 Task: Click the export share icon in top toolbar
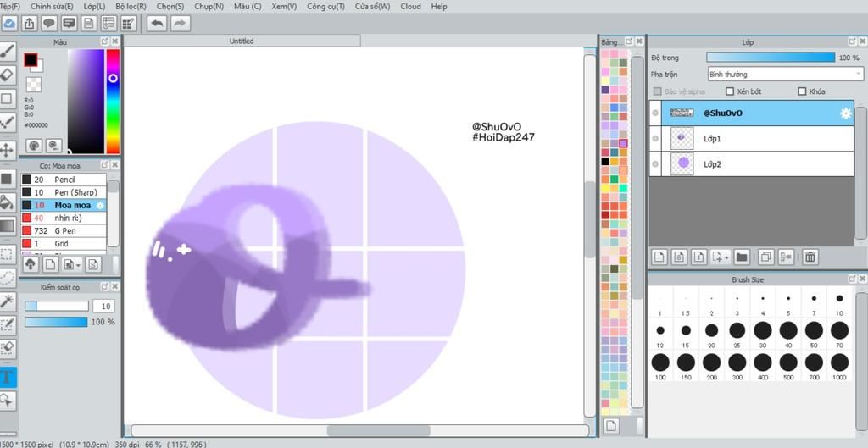pyautogui.click(x=29, y=23)
